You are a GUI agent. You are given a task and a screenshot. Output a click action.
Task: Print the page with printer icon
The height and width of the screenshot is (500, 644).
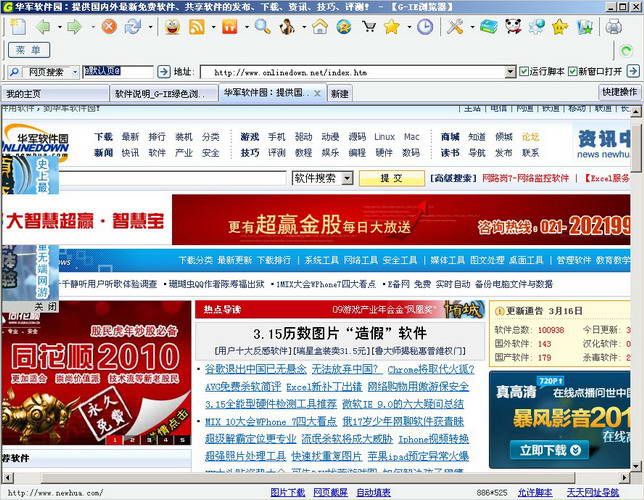pos(614,27)
